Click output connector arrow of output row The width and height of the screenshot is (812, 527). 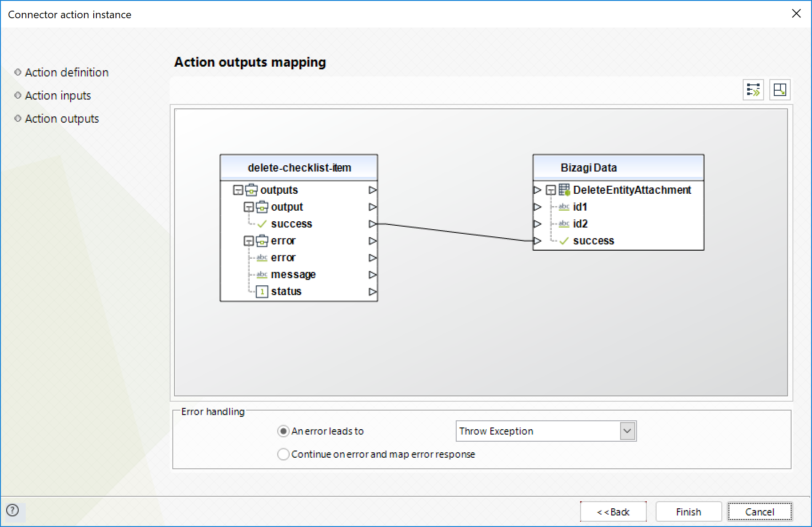click(373, 207)
